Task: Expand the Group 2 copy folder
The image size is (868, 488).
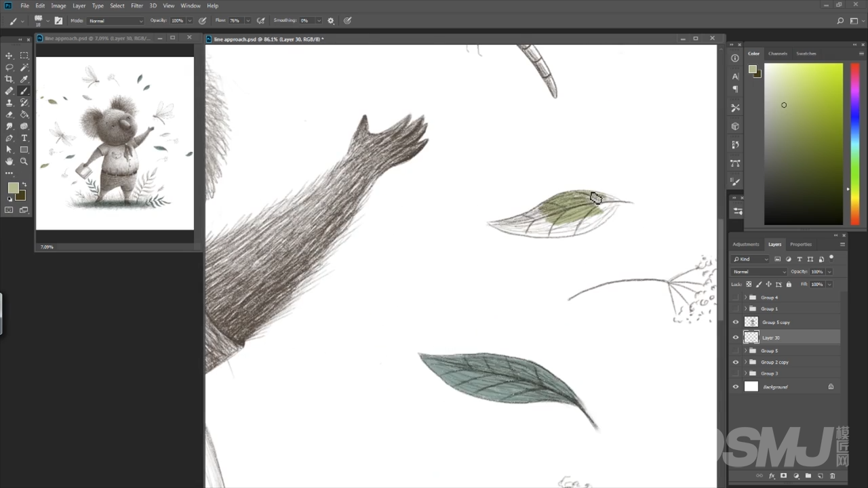Action: click(x=745, y=362)
